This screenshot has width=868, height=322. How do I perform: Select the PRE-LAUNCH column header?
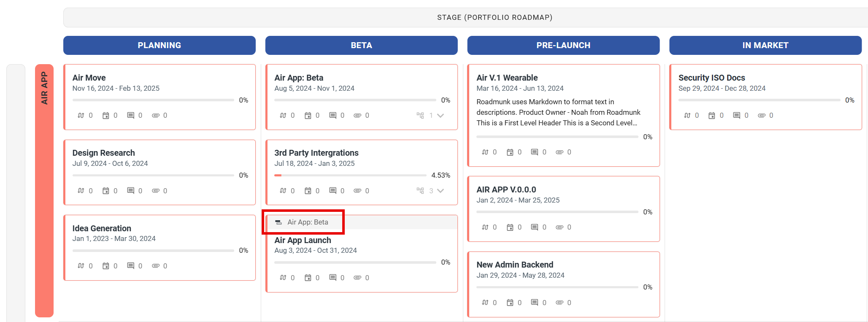pyautogui.click(x=563, y=45)
